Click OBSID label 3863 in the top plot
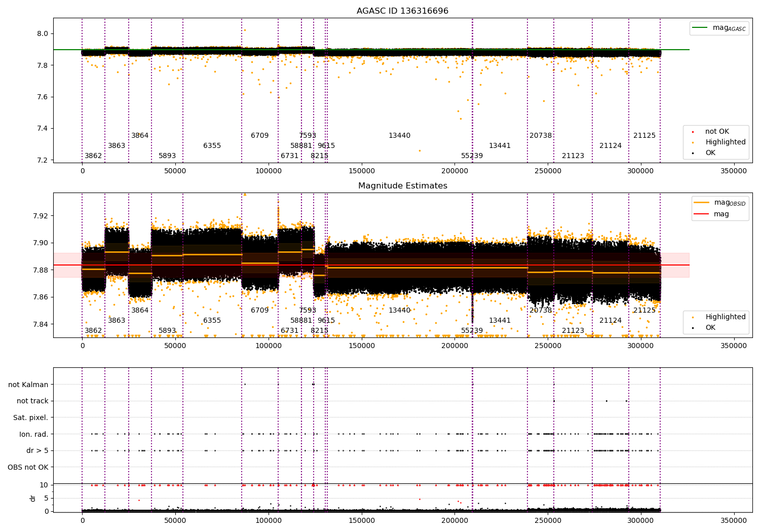Image resolution: width=760 pixels, height=532 pixels. click(117, 146)
